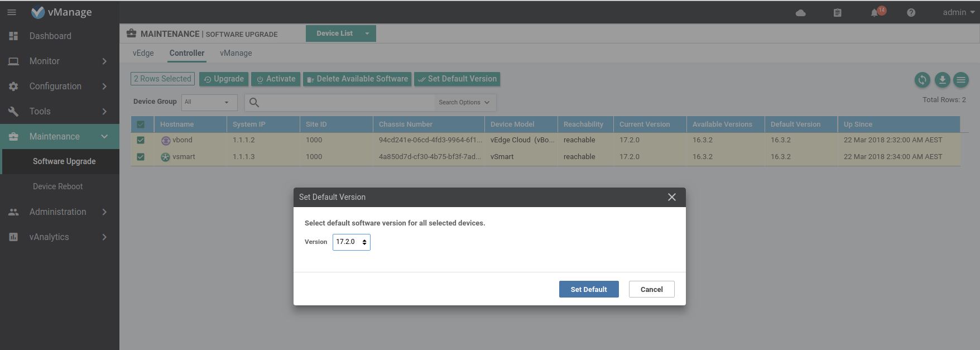Click the cloud status icon
The height and width of the screenshot is (350, 980).
click(x=800, y=13)
